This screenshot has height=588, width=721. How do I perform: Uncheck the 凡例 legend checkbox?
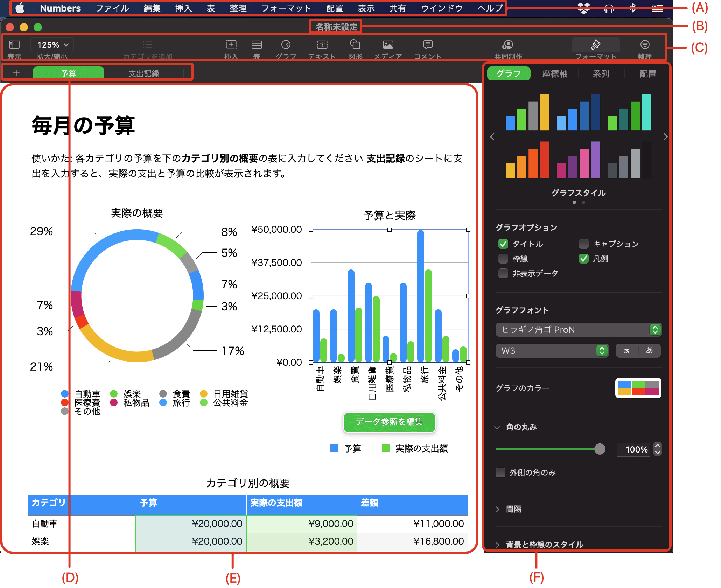(583, 259)
